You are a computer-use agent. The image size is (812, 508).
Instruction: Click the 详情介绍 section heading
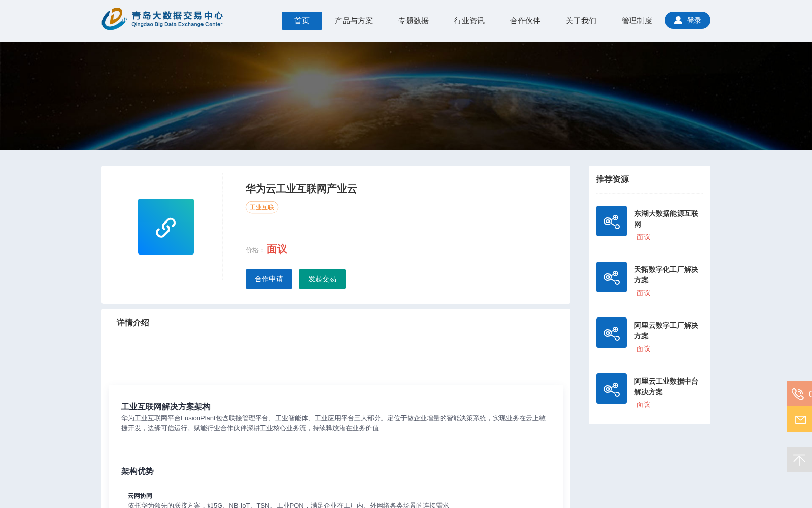[133, 323]
